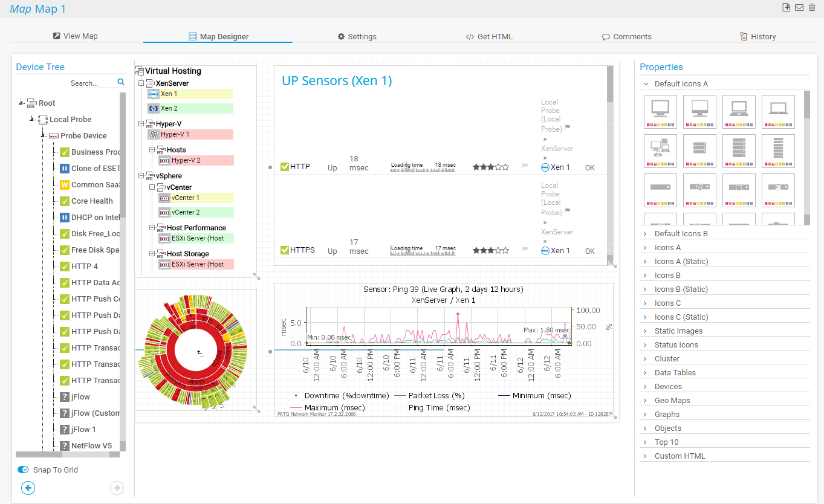Screen dimensions: 824x504
Task: Expand the Geo Maps section
Action: tap(672, 400)
